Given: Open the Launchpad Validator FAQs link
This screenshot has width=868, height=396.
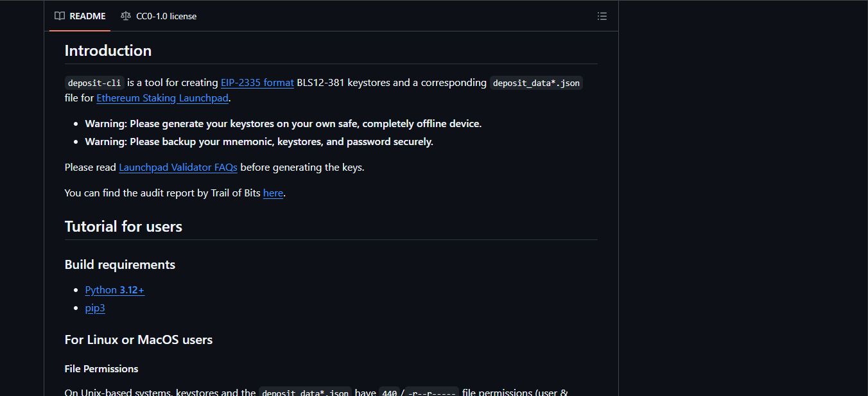Looking at the screenshot, I should [178, 168].
